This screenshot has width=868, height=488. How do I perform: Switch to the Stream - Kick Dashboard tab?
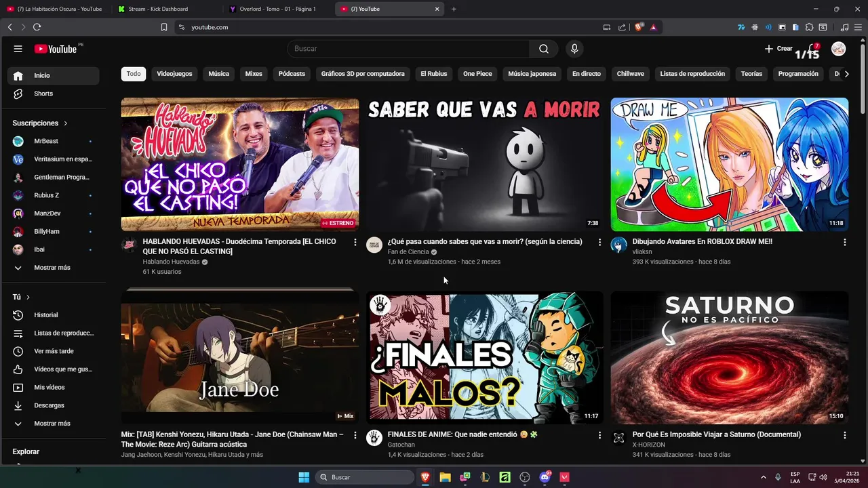pyautogui.click(x=167, y=9)
